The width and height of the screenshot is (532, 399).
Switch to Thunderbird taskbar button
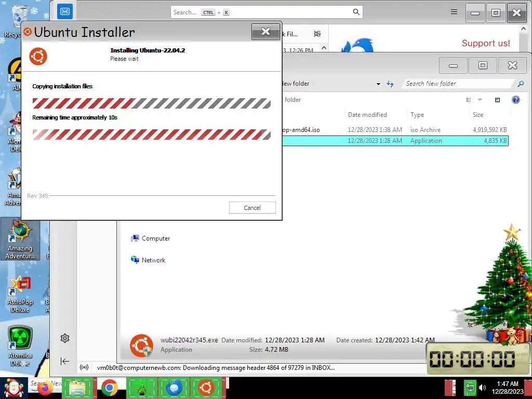click(174, 388)
